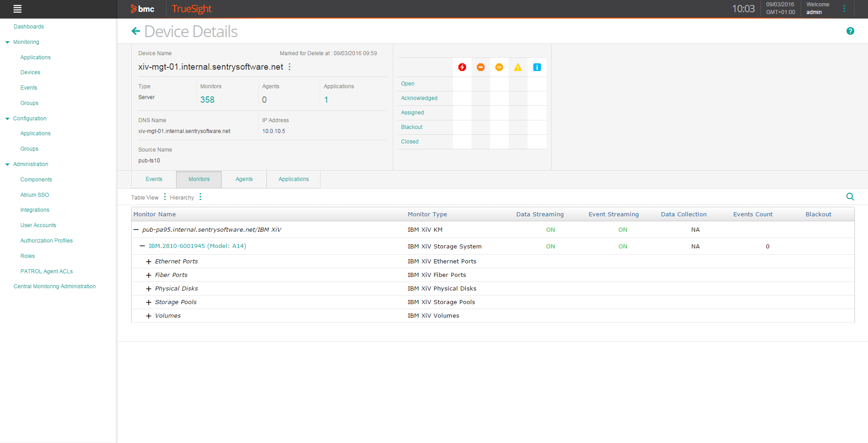
Task: Collapse the Configuration section in sidebar
Action: 7,119
